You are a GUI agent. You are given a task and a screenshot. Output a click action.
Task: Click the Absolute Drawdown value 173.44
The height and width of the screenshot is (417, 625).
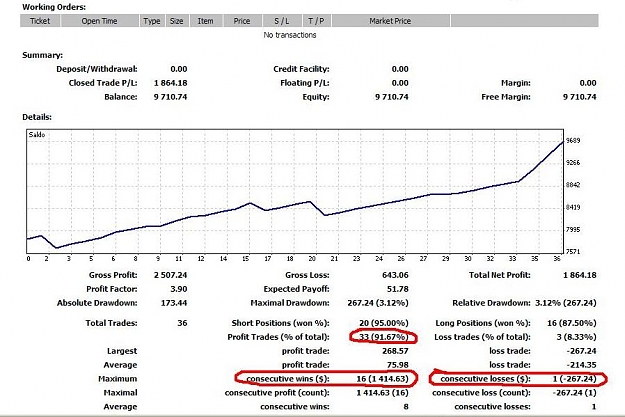[174, 303]
